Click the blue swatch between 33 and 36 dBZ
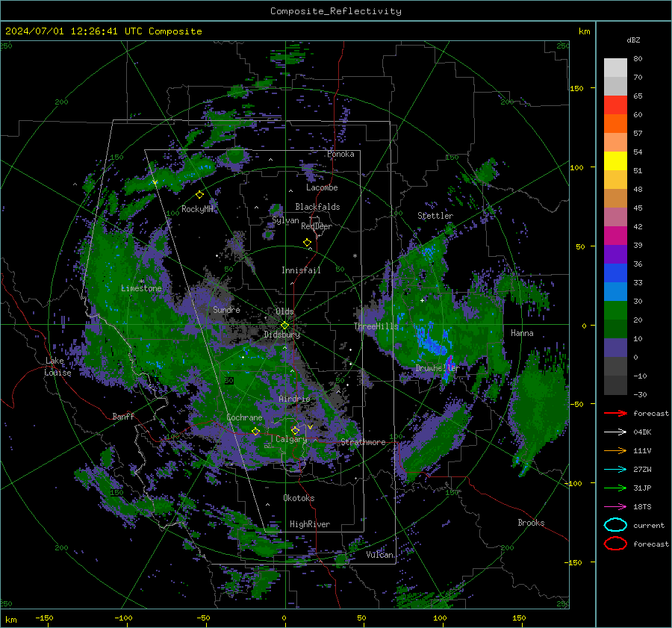672x628 pixels. (x=615, y=273)
